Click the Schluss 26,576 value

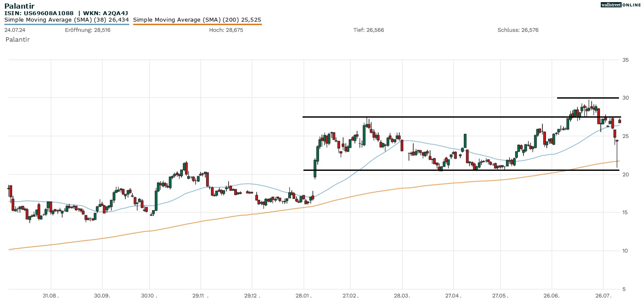pos(518,30)
